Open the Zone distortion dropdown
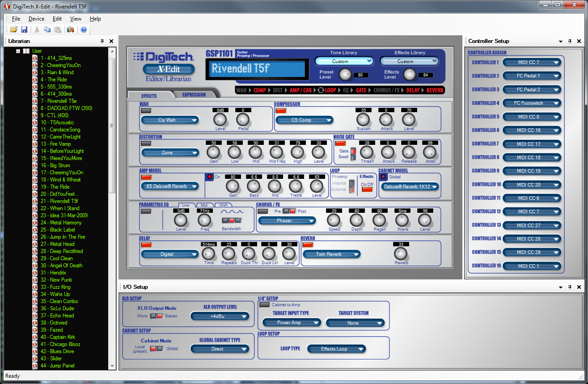This screenshot has height=384, width=588. [x=170, y=153]
